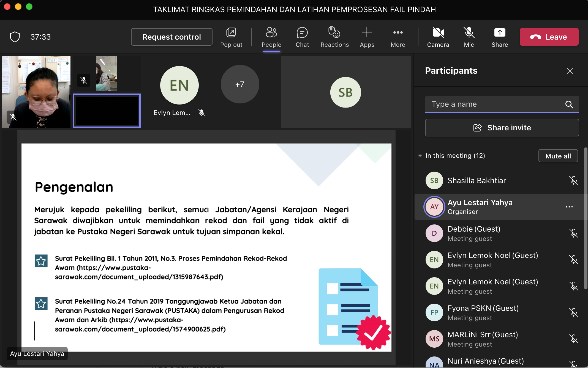The height and width of the screenshot is (368, 588).
Task: Click the Mute all button
Action: click(x=558, y=156)
